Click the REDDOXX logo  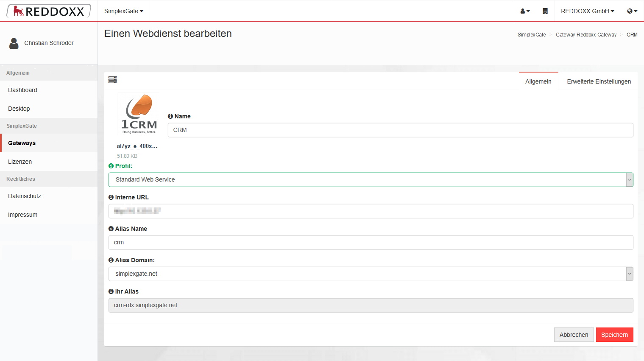tap(49, 11)
